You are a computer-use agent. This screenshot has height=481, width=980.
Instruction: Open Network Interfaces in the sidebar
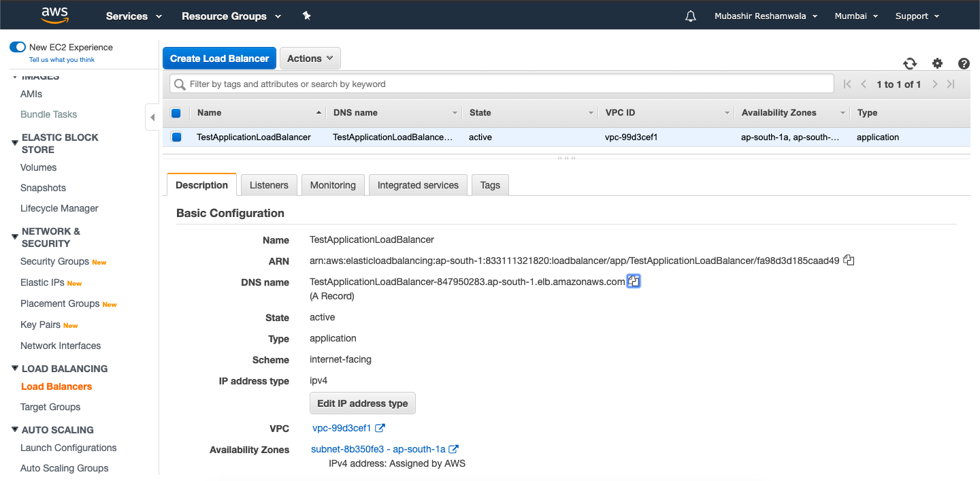61,346
